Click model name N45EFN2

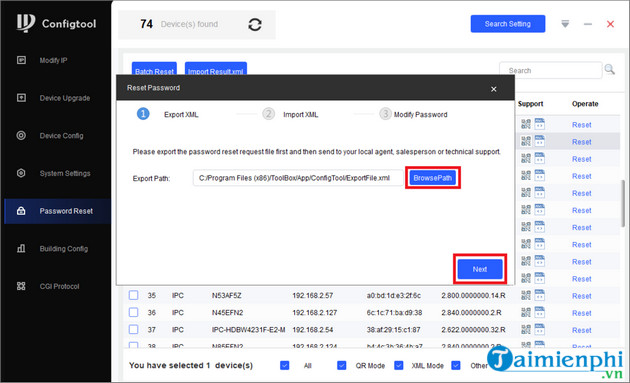[227, 313]
